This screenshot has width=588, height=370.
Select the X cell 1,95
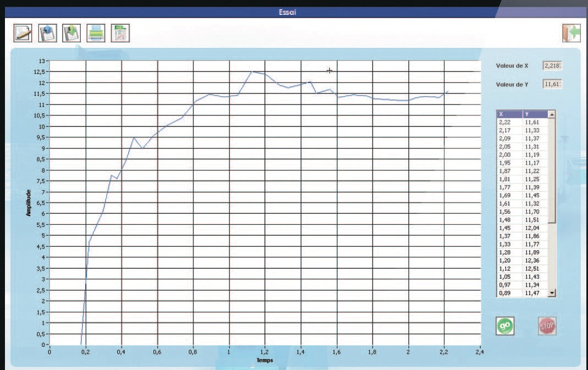509,163
